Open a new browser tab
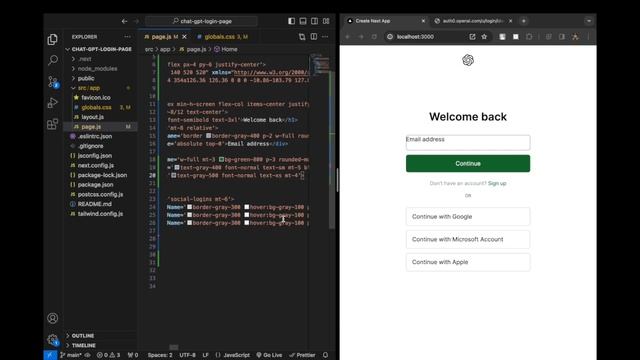 pyautogui.click(x=524, y=21)
